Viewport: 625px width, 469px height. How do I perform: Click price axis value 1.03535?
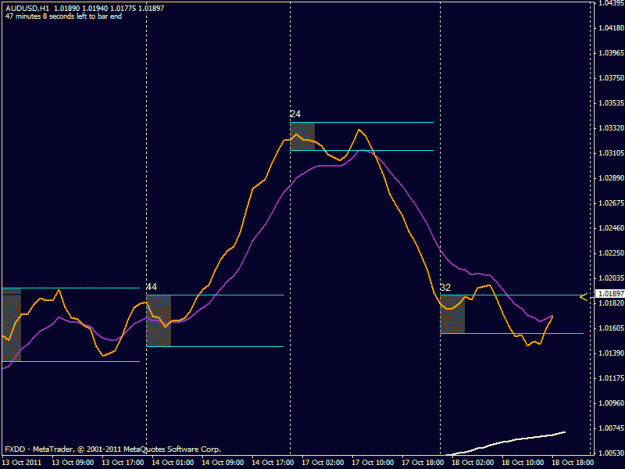[x=611, y=103]
